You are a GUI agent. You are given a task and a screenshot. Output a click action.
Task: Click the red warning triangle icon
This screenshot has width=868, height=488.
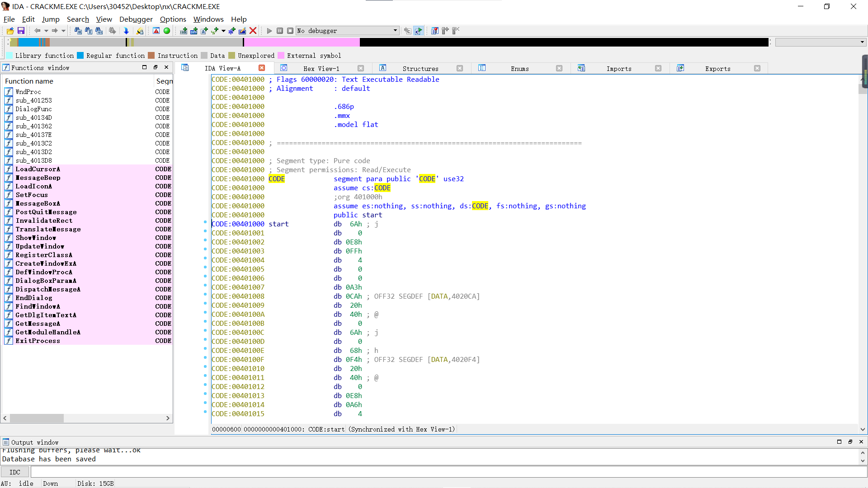(156, 31)
